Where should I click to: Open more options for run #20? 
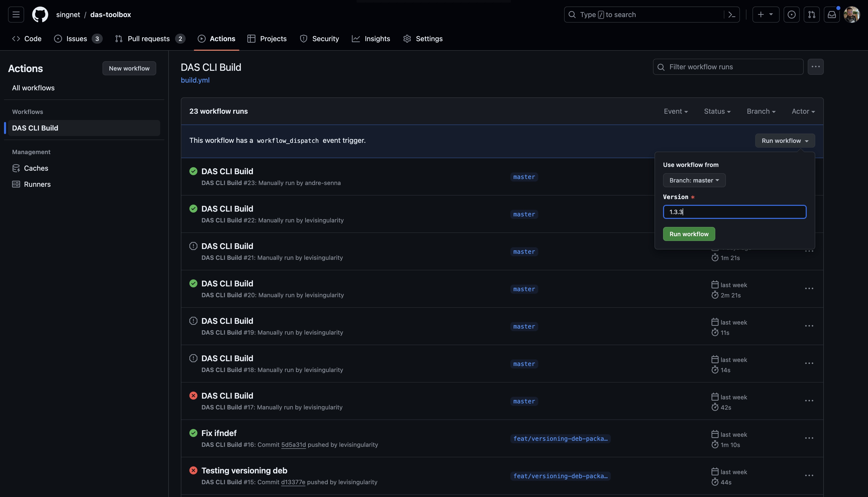click(809, 289)
